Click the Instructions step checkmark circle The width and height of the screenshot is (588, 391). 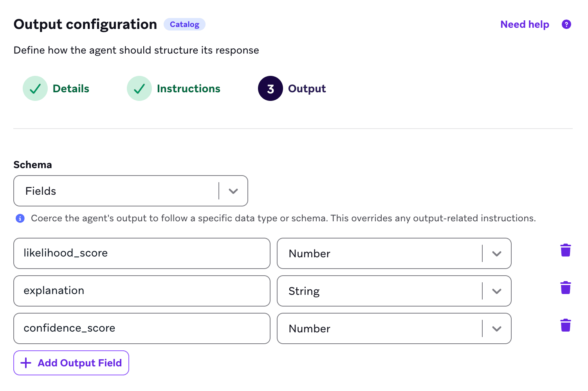pyautogui.click(x=139, y=89)
